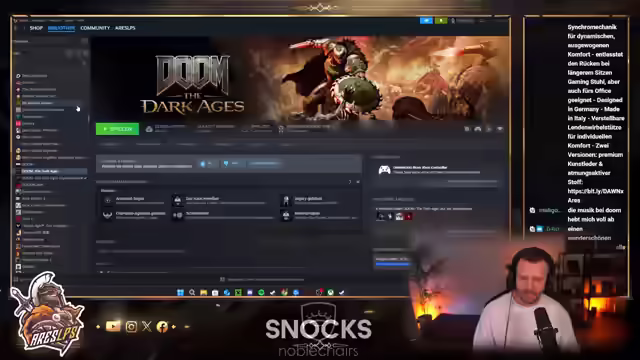Open the ARESLPS profile menu
This screenshot has height=360, width=640.
tap(125, 28)
